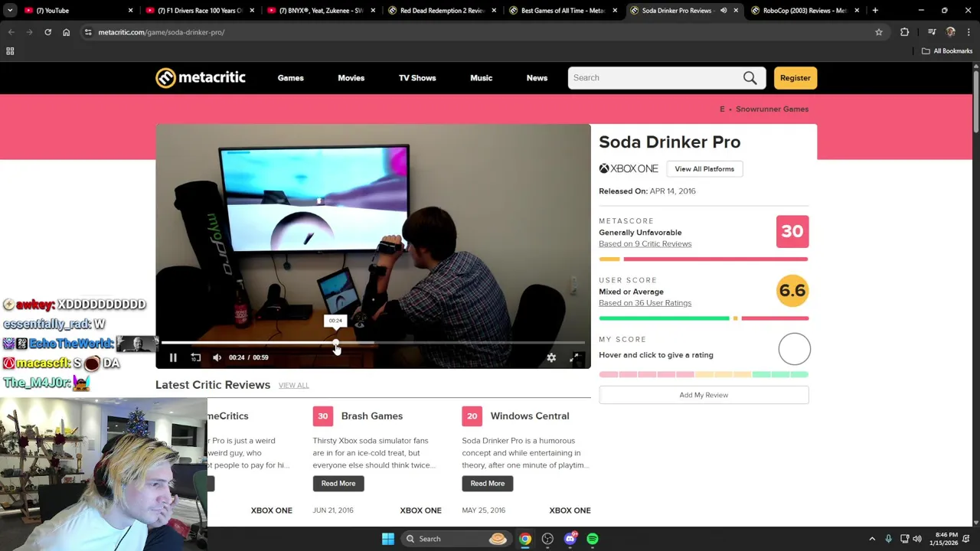The width and height of the screenshot is (980, 551).
Task: Bookmark this page with star icon
Action: pos(879,32)
